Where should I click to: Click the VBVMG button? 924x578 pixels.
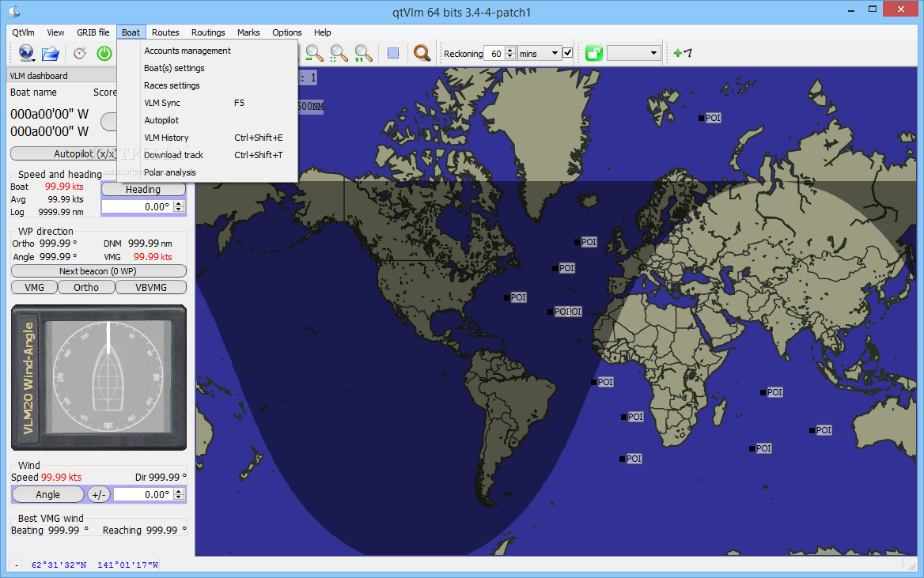(151, 288)
